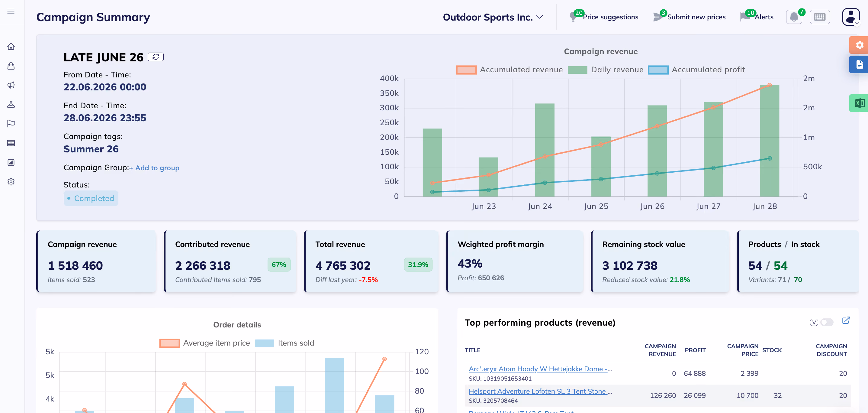Sort by the CAMPAIGN DISCOUNT column header
868x413 pixels.
(831, 350)
